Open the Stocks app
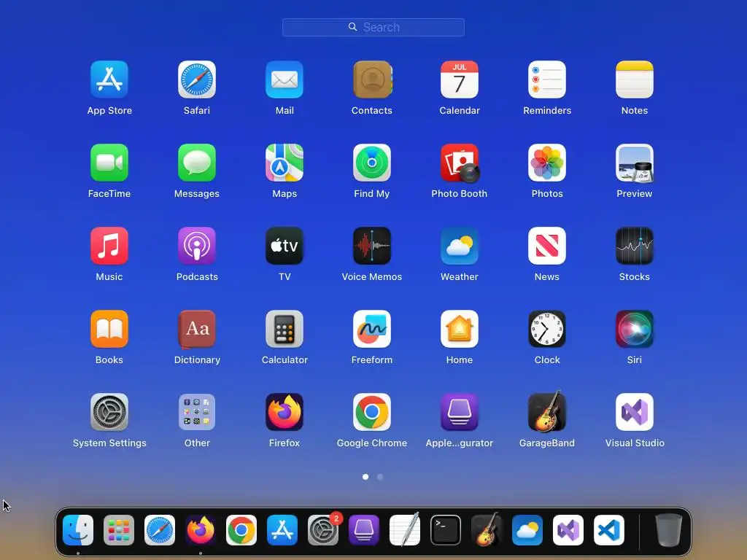Screen dimensions: 747x560 pos(635,246)
